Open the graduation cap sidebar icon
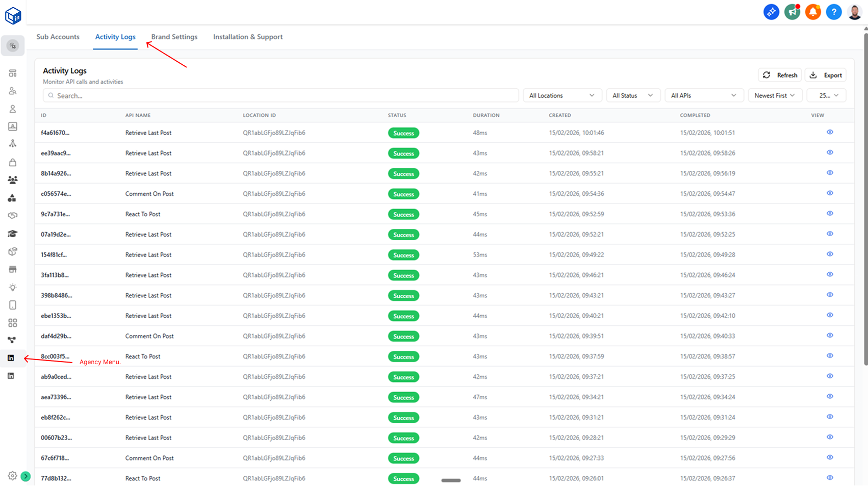The height and width of the screenshot is (488, 868). point(12,233)
